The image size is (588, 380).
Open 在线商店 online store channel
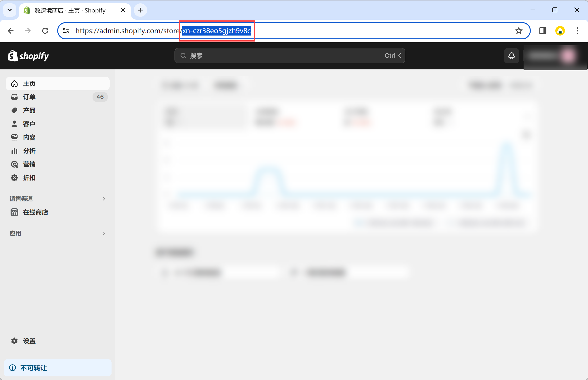point(35,212)
